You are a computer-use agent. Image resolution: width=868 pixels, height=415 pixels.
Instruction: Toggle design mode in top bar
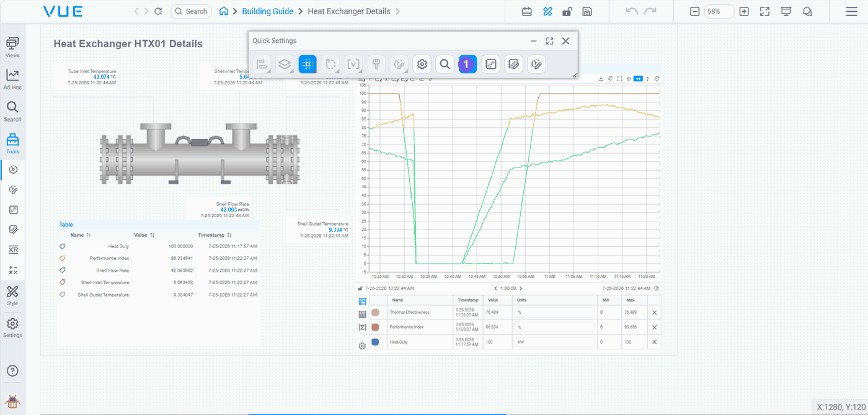[547, 11]
